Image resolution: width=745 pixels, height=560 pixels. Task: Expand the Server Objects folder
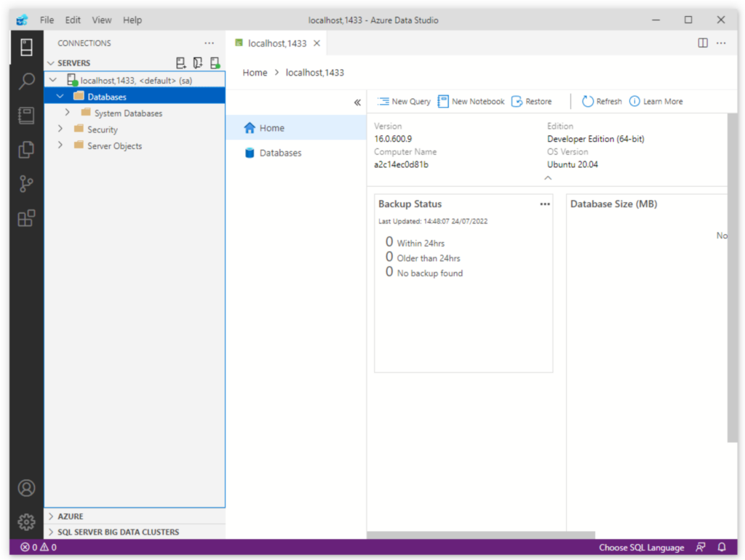click(60, 145)
